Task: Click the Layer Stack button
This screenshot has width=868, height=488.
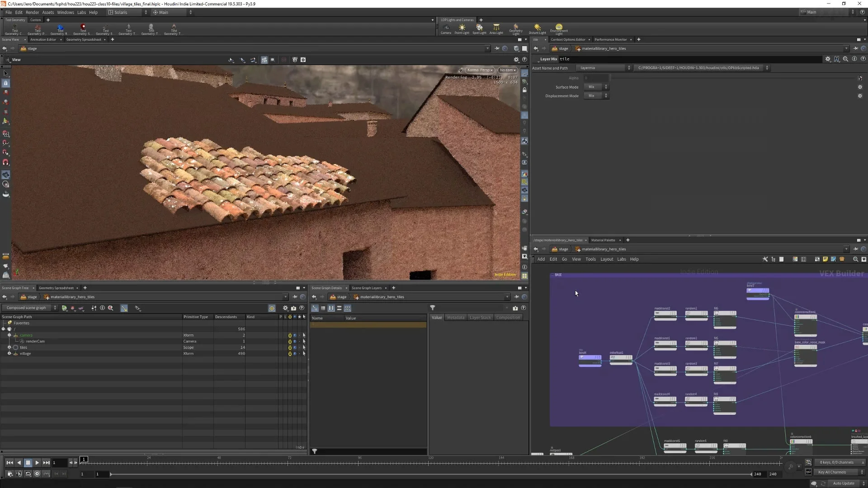Action: tap(480, 317)
